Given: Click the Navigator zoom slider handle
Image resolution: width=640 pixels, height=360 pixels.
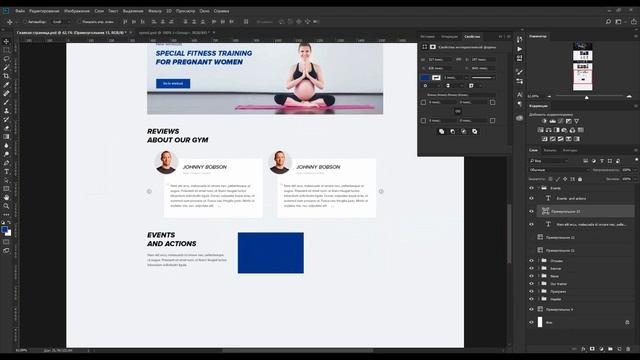Looking at the screenshot, I should [587, 97].
